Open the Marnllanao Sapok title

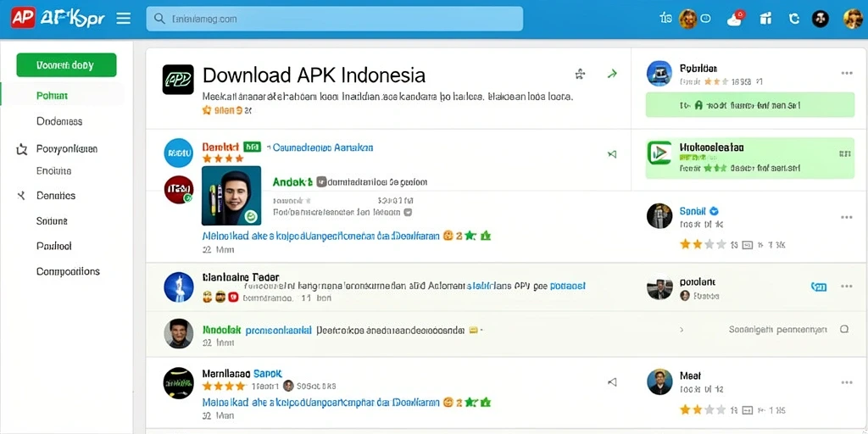tap(242, 373)
